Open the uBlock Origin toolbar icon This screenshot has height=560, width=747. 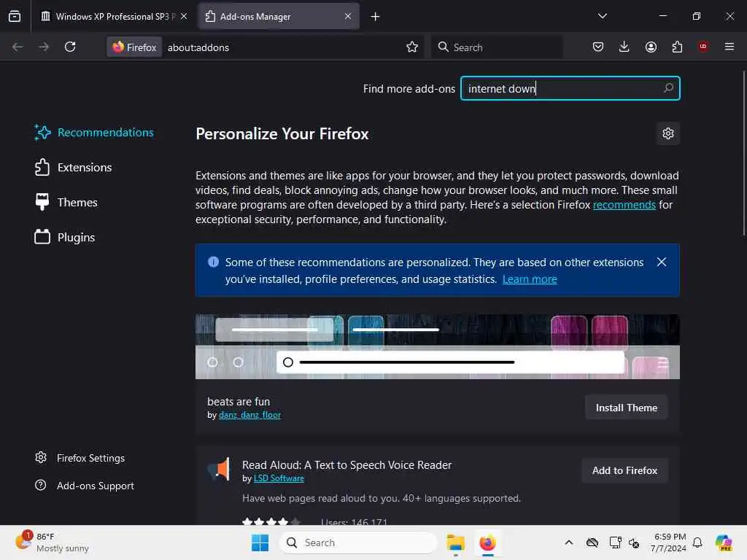click(703, 47)
